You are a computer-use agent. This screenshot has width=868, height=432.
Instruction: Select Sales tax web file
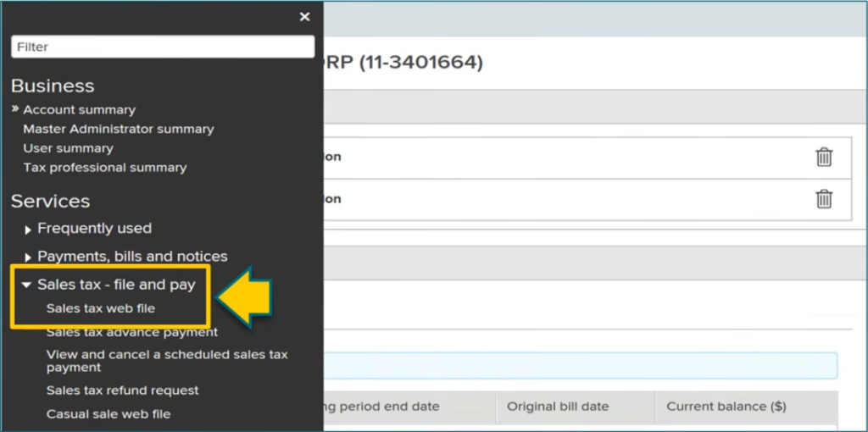101,308
